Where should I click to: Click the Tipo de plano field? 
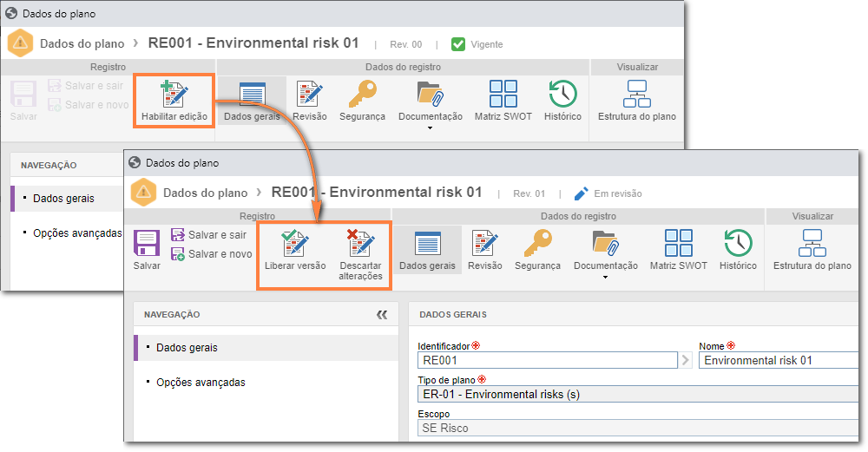click(x=638, y=394)
